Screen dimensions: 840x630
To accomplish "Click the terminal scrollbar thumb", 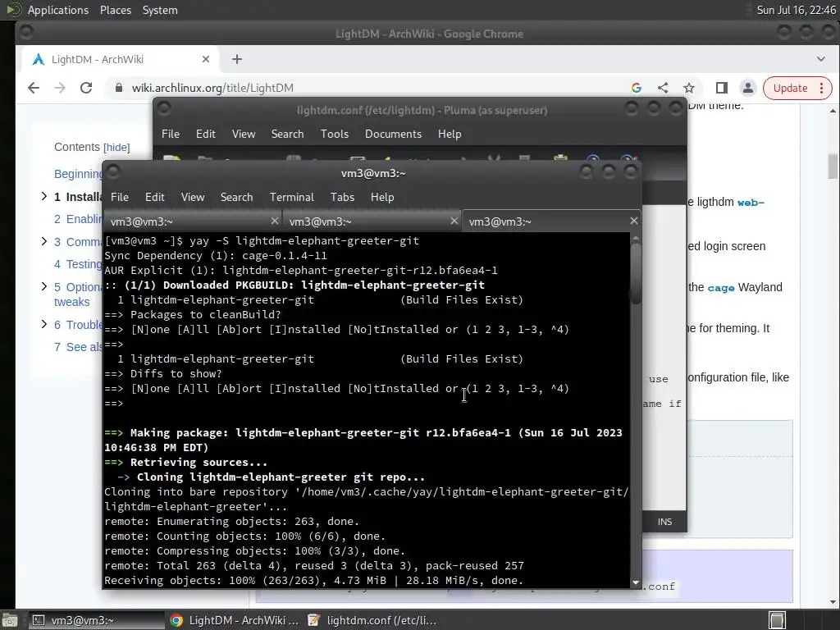I will (636, 273).
